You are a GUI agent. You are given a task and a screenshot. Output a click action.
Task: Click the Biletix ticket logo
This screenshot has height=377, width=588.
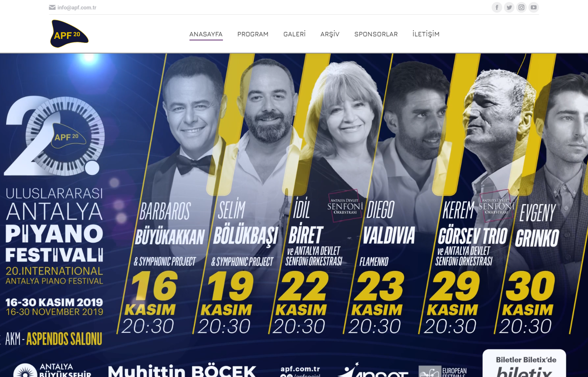click(x=524, y=371)
